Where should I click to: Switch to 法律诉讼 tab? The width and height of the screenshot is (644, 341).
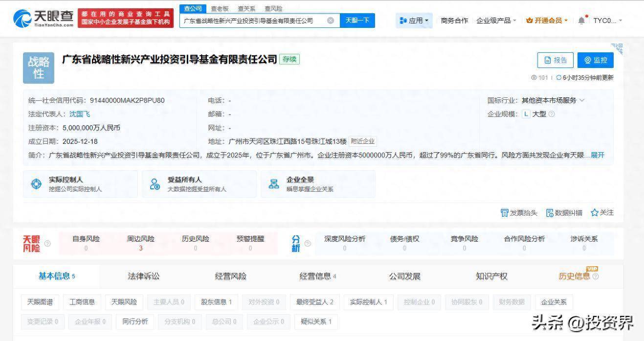(x=144, y=276)
